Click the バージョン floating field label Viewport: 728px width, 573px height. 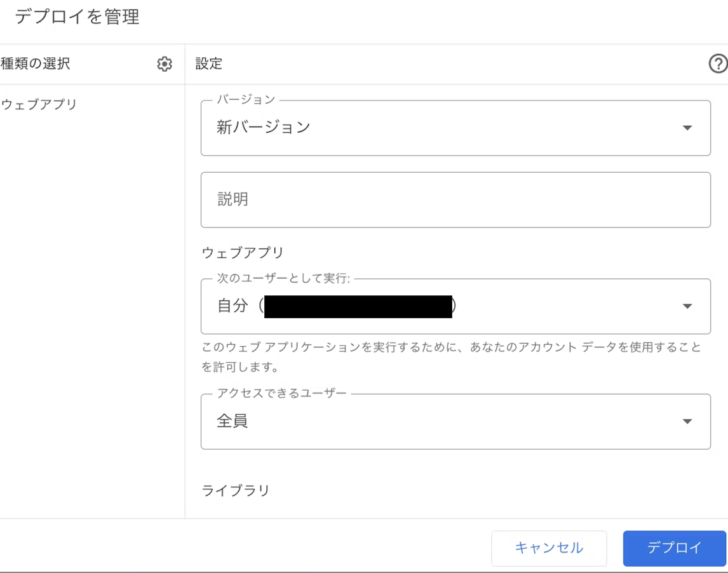tap(246, 99)
